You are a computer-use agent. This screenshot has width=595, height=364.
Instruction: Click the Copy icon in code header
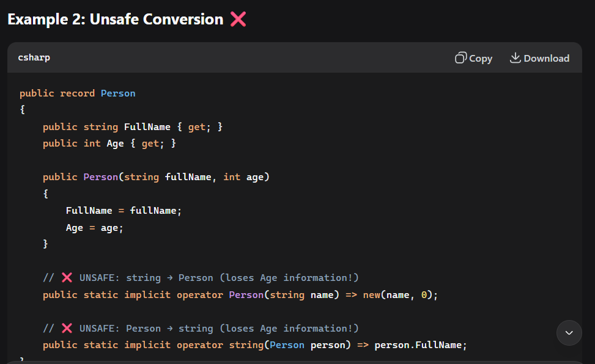[460, 58]
